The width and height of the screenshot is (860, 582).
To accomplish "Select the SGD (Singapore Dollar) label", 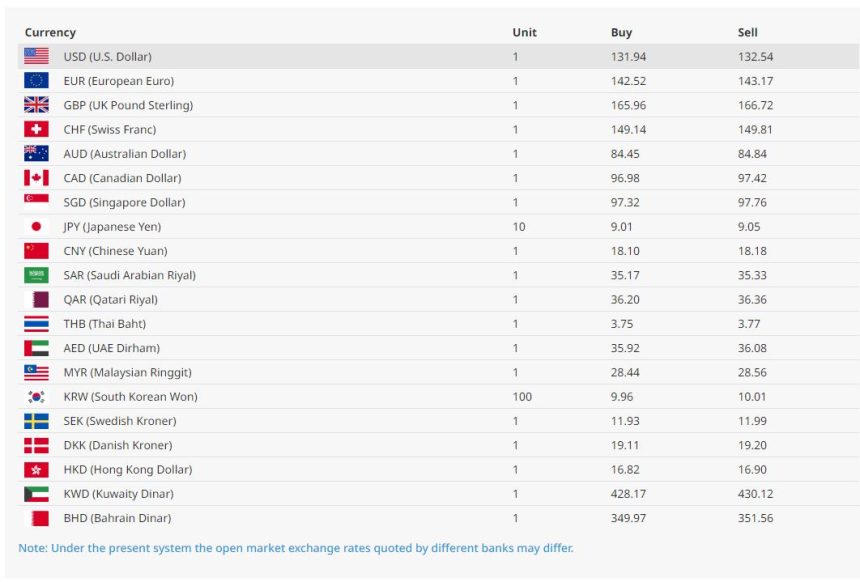I will point(124,203).
